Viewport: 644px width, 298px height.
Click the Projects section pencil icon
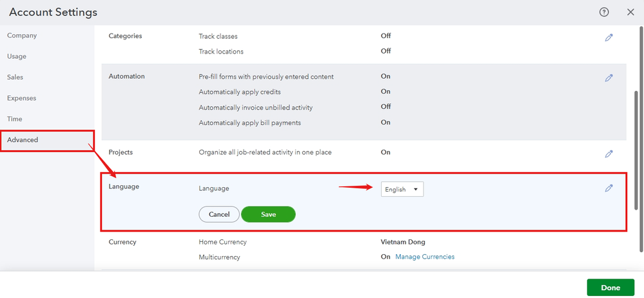(609, 154)
